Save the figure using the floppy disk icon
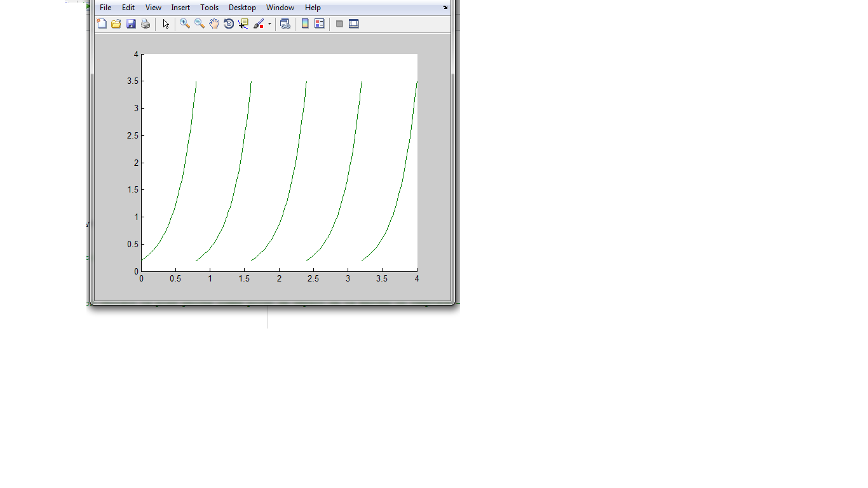The image size is (868, 488). pyautogui.click(x=131, y=24)
